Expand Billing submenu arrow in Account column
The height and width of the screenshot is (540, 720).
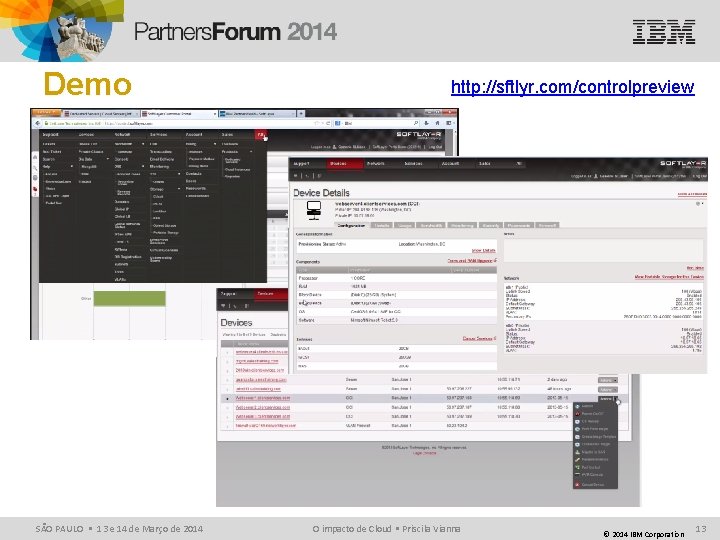215,144
